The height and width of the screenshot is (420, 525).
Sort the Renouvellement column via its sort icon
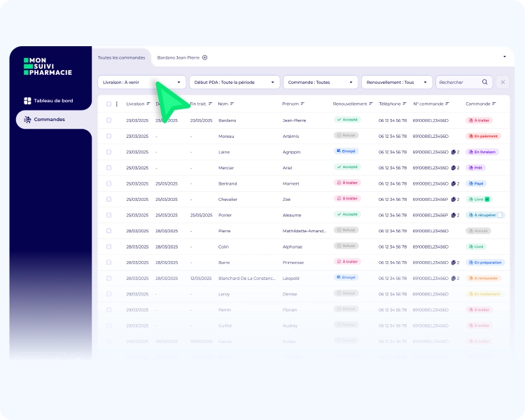pyautogui.click(x=371, y=104)
